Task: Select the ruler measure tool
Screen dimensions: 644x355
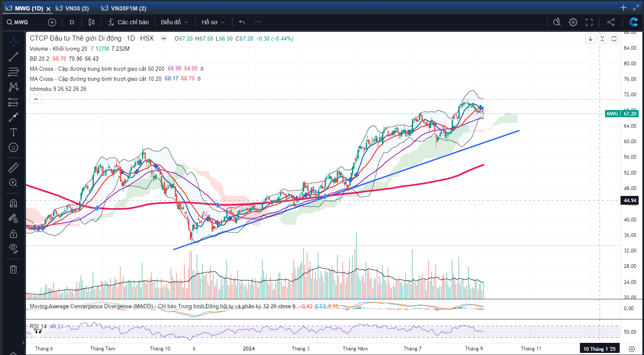Action: pos(13,168)
